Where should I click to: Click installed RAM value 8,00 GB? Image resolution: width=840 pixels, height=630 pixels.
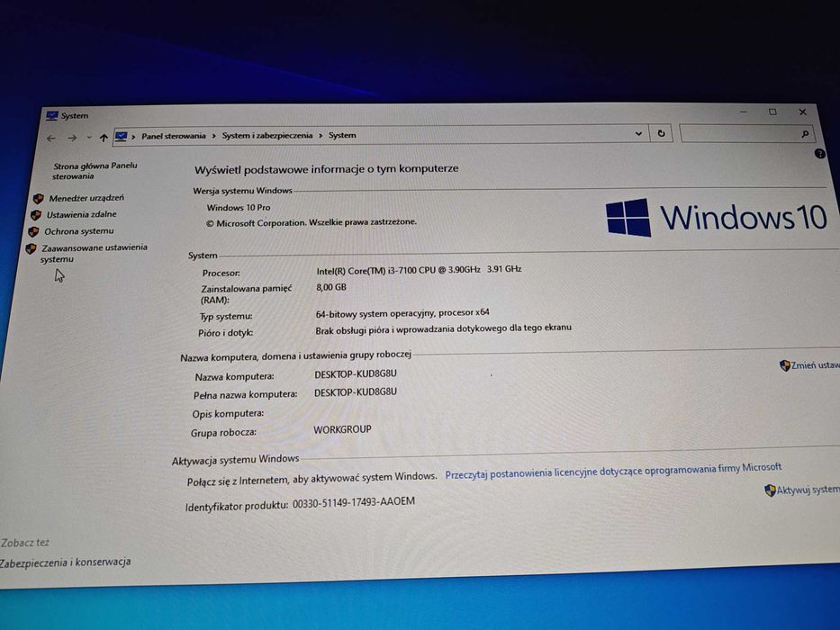pos(331,287)
